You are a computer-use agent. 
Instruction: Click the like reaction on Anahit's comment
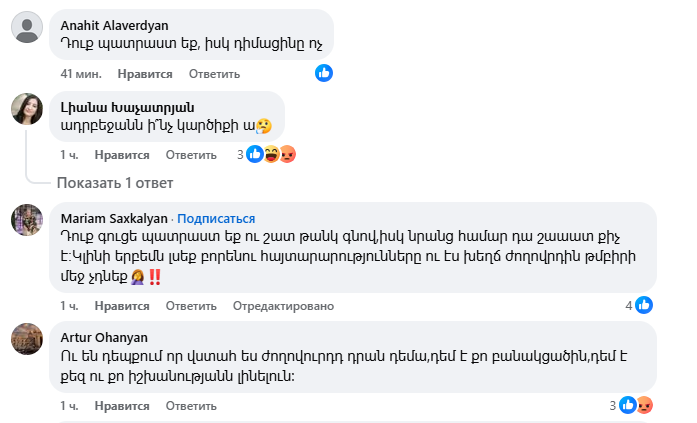coord(324,73)
